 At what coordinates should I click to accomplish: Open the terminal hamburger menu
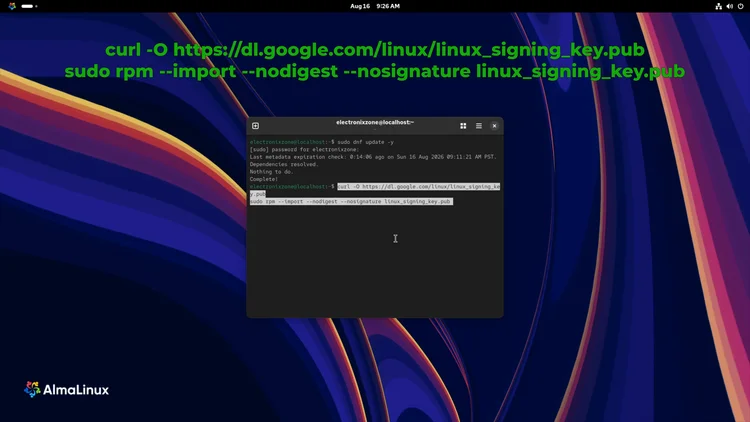point(479,126)
